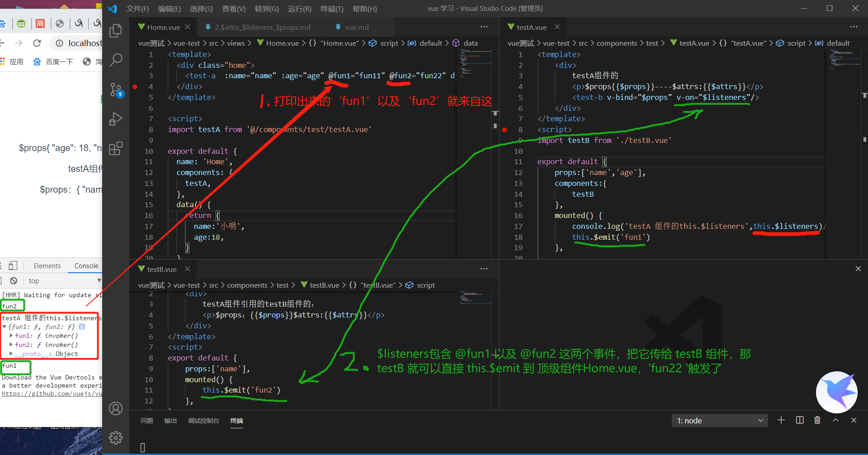The width and height of the screenshot is (868, 455).
Task: Open the 'components' breadcrumb in testA.vue editor
Action: (x=617, y=43)
